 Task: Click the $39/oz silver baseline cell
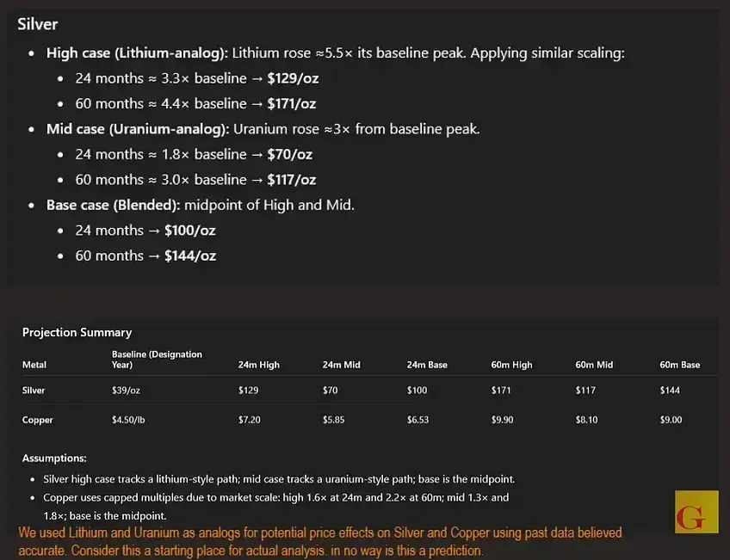[126, 391]
